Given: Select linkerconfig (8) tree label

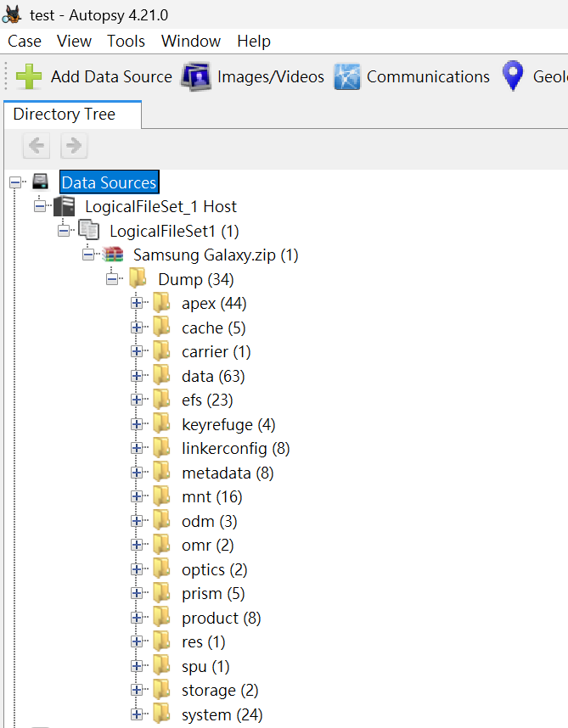Looking at the screenshot, I should point(236,448).
